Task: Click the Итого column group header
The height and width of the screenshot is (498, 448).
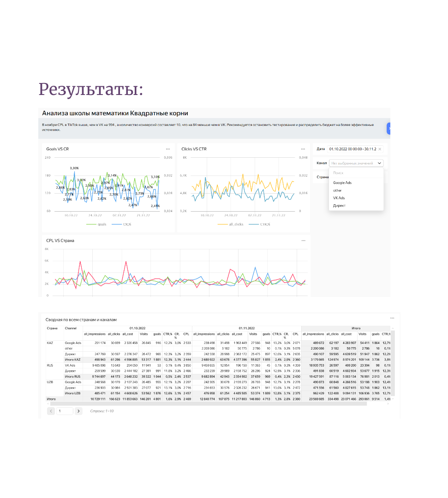Action: click(x=356, y=328)
